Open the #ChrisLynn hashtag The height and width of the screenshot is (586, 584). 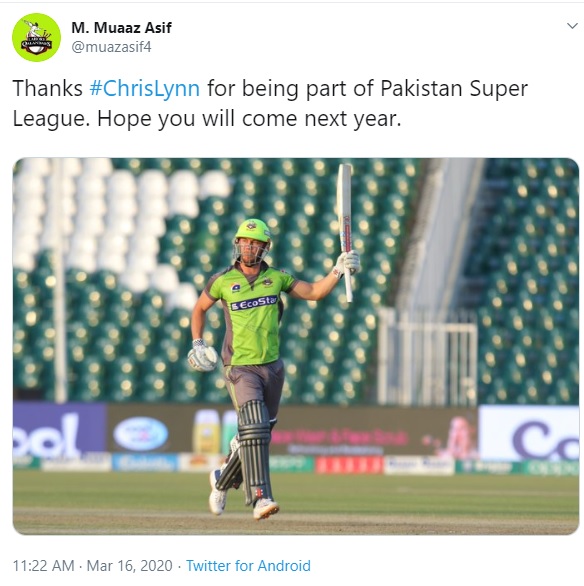(x=145, y=88)
